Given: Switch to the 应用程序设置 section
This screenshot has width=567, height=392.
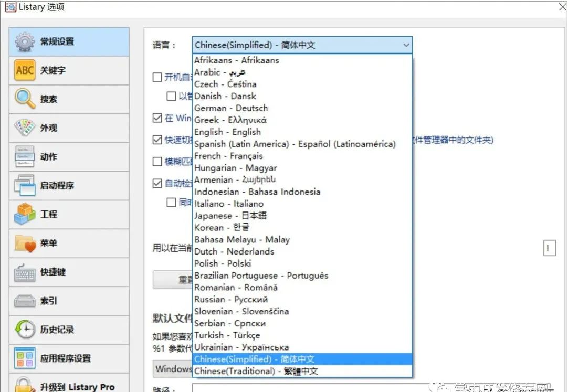Looking at the screenshot, I should click(x=24, y=358).
